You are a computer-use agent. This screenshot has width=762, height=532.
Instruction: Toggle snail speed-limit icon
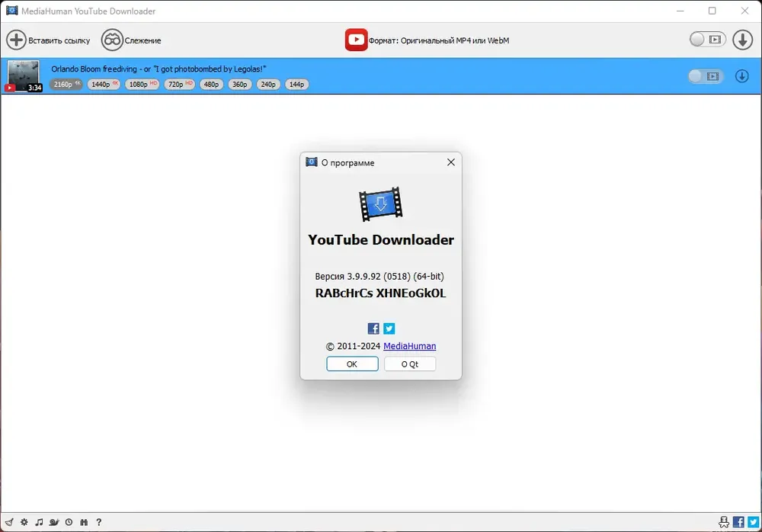(54, 522)
